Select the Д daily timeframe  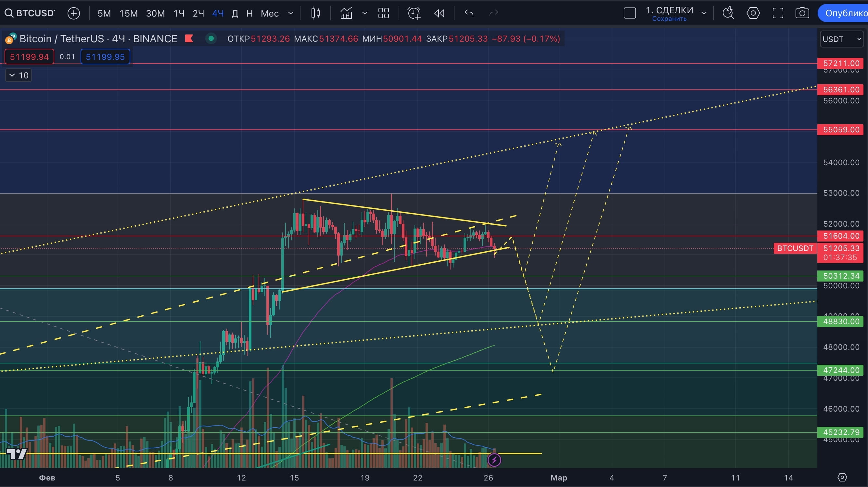pos(235,13)
